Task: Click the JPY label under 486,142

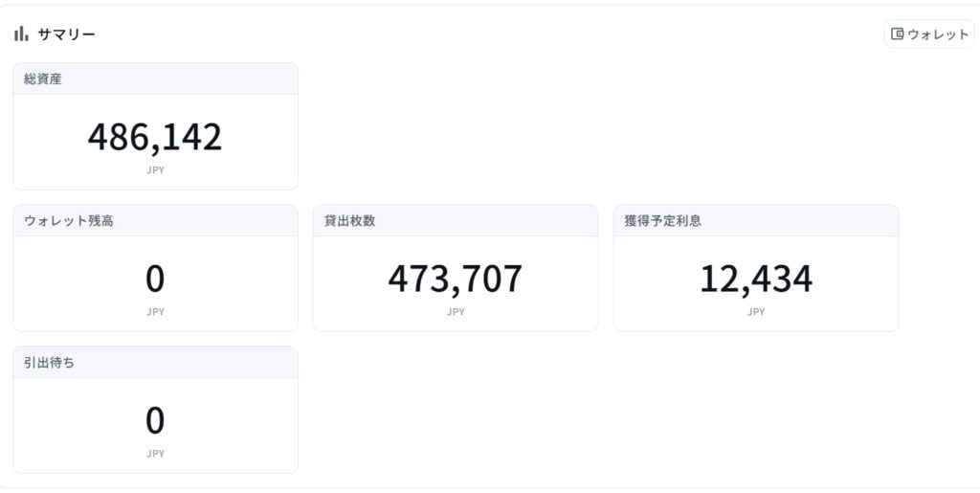Action: point(156,170)
